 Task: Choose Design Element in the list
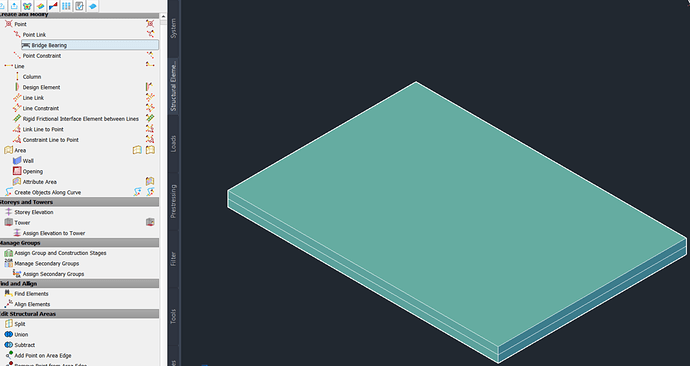tap(41, 87)
